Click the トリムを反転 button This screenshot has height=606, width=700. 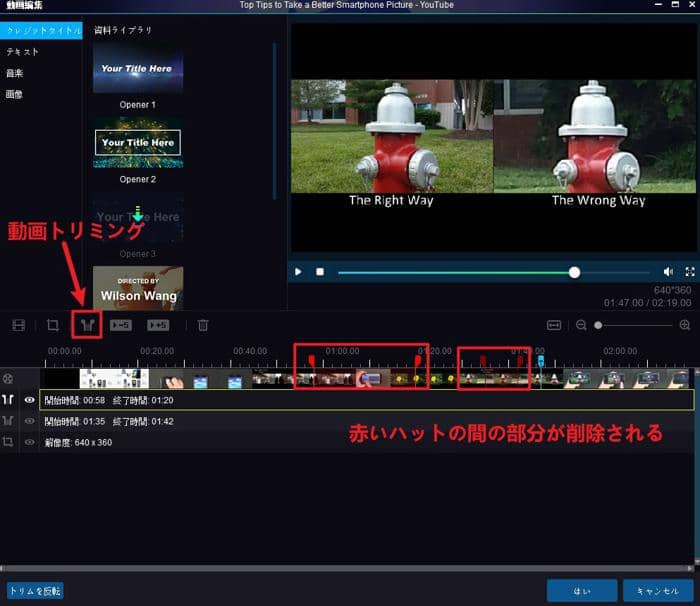click(x=35, y=591)
